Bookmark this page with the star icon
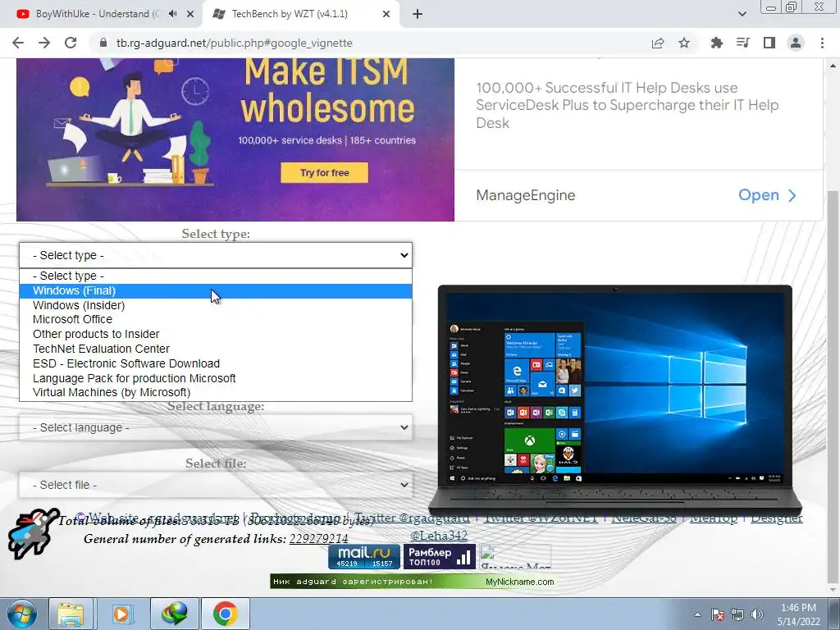 684,43
